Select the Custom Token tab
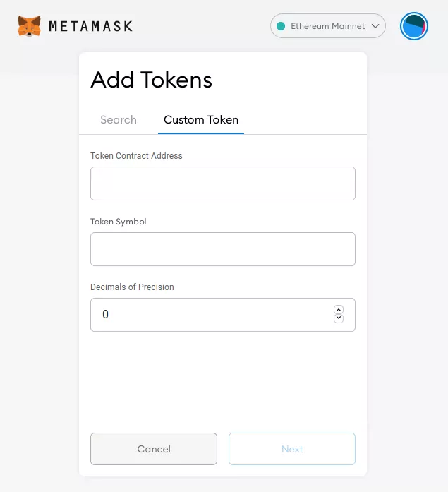Viewport: 448px width, 492px height. point(201,119)
